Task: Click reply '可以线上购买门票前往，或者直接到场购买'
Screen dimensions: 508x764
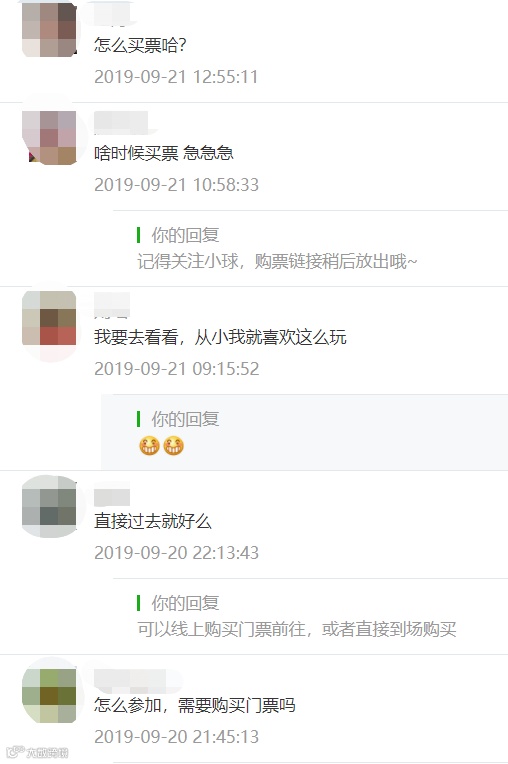Action: pyautogui.click(x=297, y=629)
